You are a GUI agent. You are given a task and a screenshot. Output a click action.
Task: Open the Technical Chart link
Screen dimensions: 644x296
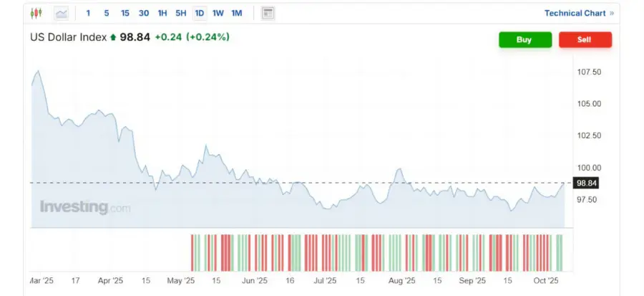pos(575,13)
